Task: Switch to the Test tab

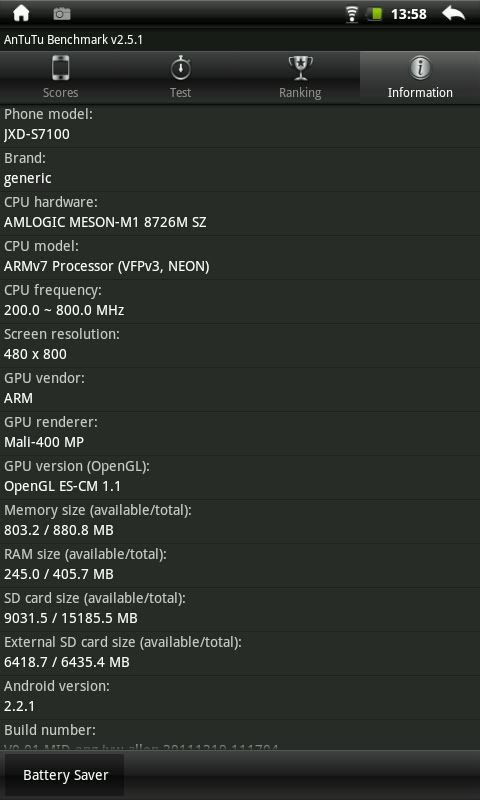Action: [x=180, y=78]
